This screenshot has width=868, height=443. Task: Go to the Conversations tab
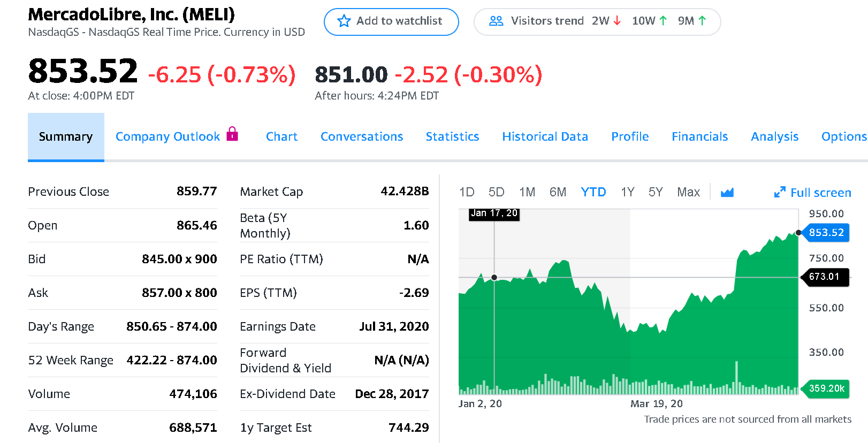[x=362, y=137]
